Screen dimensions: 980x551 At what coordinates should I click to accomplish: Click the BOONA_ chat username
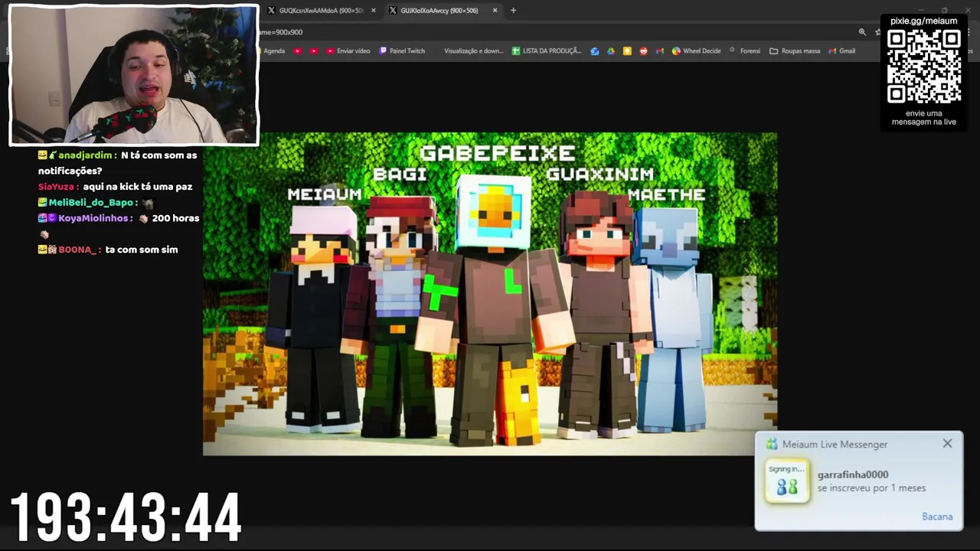click(77, 249)
